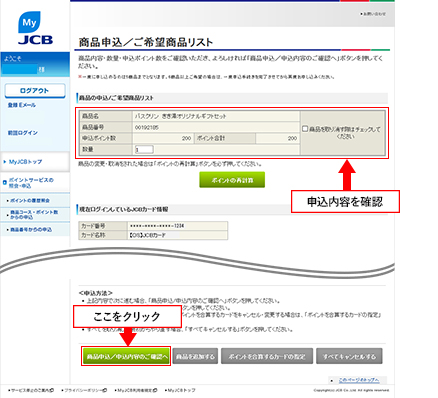Open サービス等のご案内 footer link
The image size is (438, 398).
pos(32,390)
